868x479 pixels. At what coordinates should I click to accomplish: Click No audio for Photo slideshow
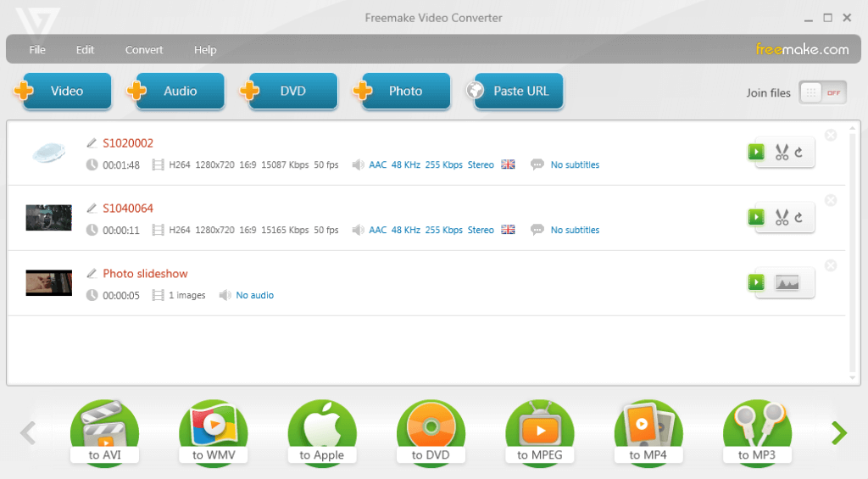254,295
